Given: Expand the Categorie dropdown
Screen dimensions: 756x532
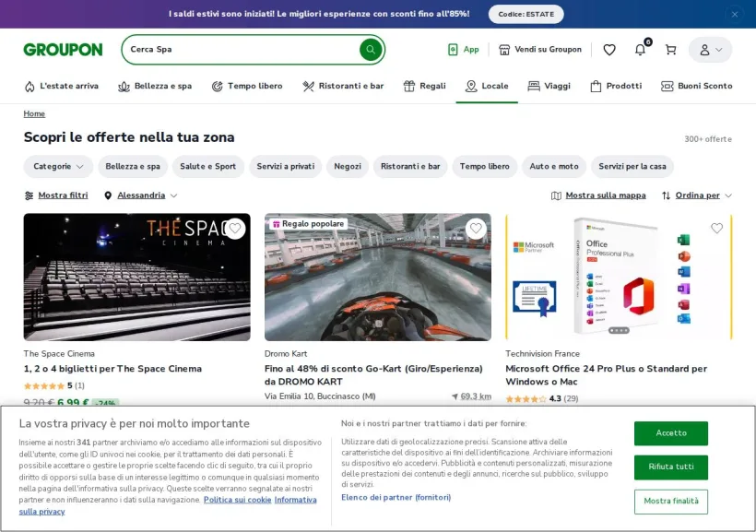Looking at the screenshot, I should (x=58, y=166).
